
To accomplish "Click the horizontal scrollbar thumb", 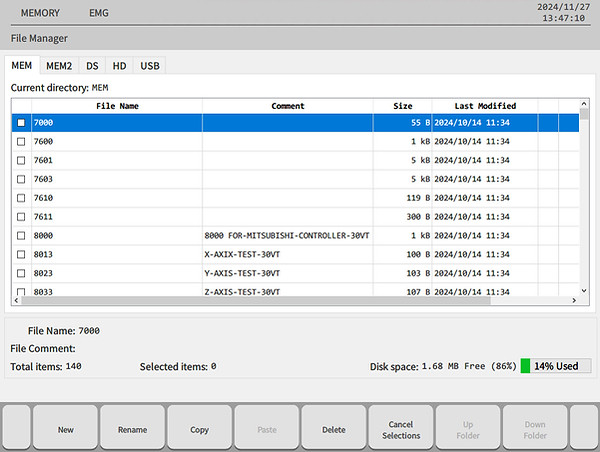I will click(256, 300).
